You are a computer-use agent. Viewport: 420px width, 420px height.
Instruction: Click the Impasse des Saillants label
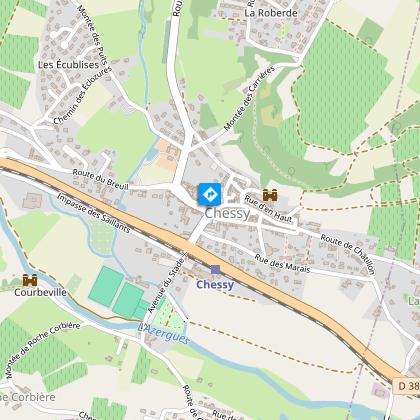click(x=93, y=213)
